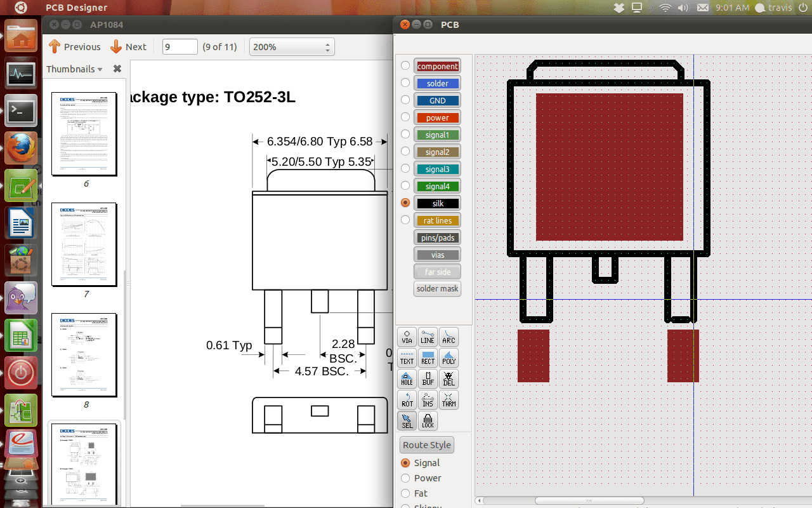This screenshot has height=508, width=812.
Task: Click the component layer color swatch
Action: click(438, 66)
